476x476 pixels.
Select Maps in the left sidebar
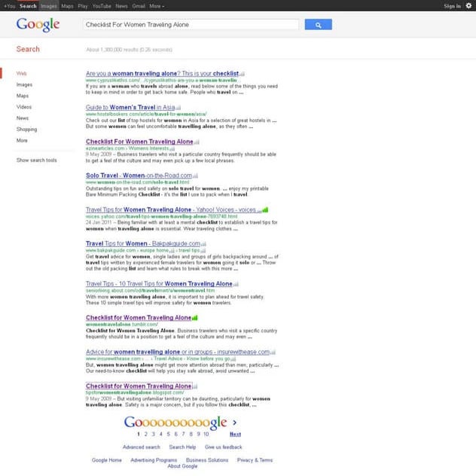pyautogui.click(x=23, y=96)
